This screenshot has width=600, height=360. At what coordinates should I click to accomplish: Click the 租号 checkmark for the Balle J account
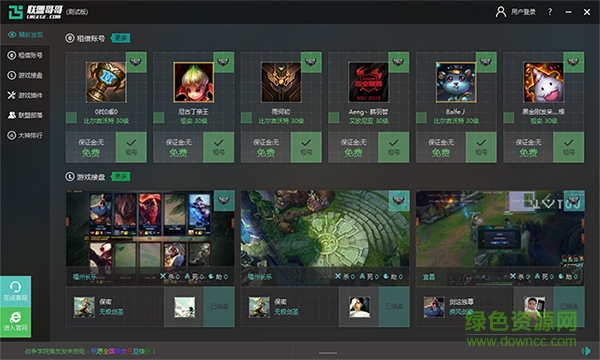pos(481,147)
